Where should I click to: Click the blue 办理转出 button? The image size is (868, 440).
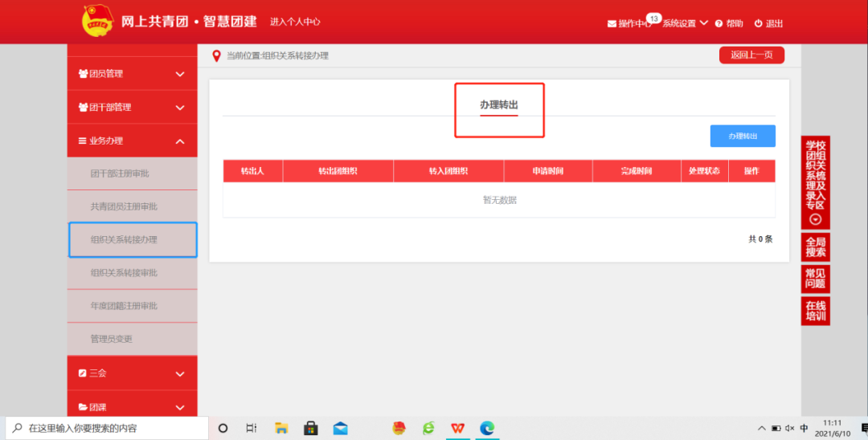743,136
